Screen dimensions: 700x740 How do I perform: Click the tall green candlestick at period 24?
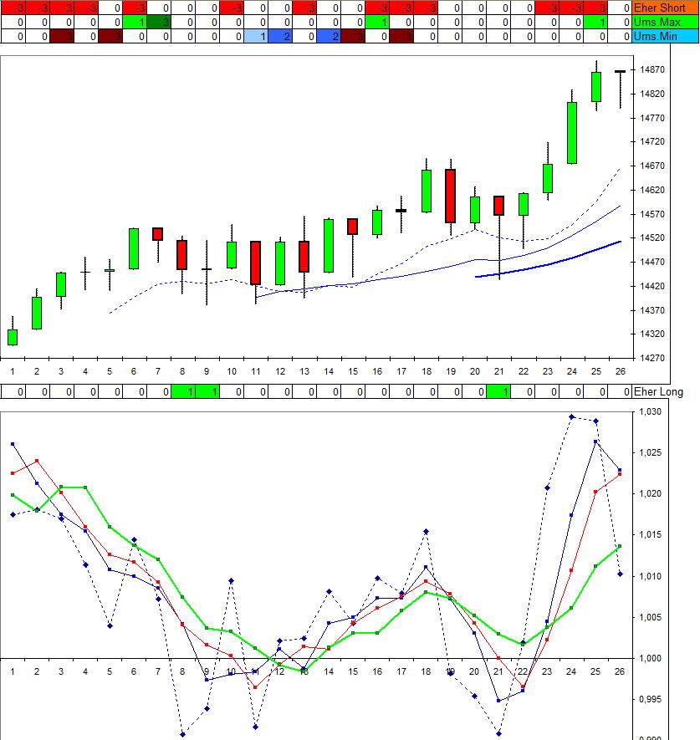(572, 132)
